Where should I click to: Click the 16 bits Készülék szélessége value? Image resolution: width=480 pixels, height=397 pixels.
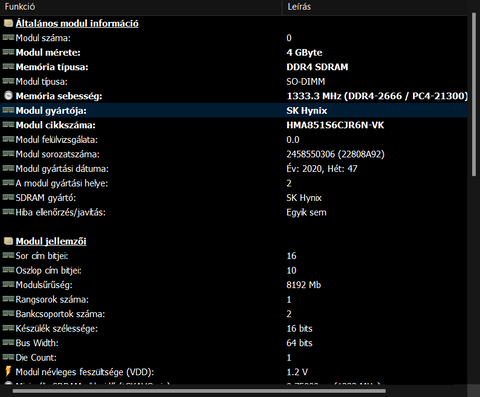pos(300,329)
